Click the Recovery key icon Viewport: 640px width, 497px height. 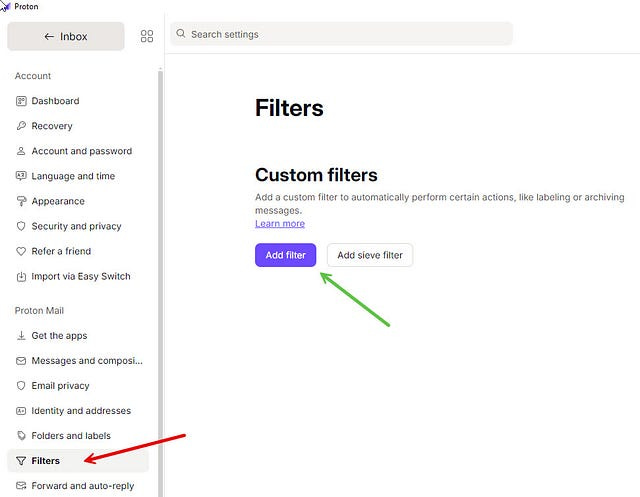[x=21, y=126]
